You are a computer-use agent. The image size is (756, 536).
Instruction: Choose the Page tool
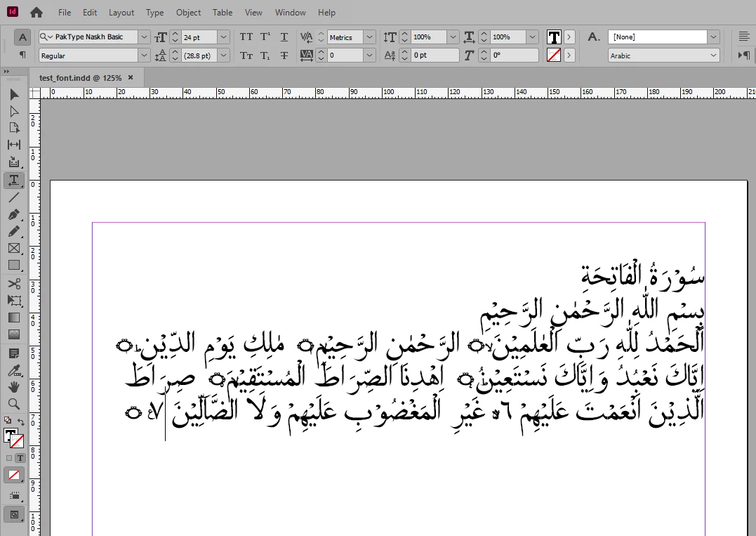click(14, 128)
